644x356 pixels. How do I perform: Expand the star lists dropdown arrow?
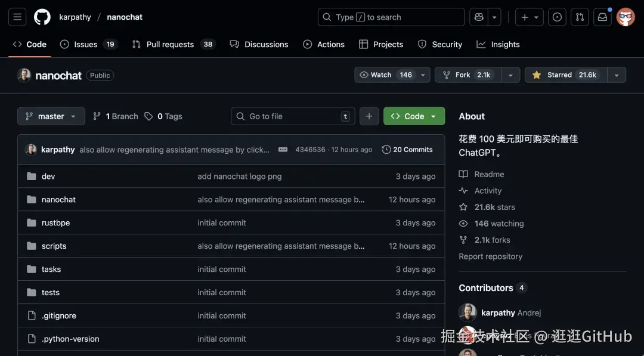(616, 75)
